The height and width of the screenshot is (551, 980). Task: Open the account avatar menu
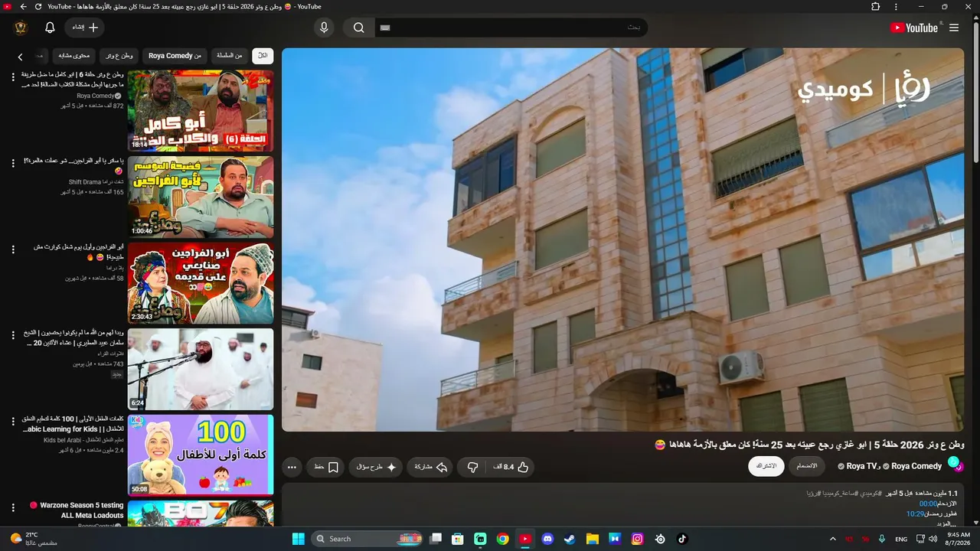coord(21,28)
